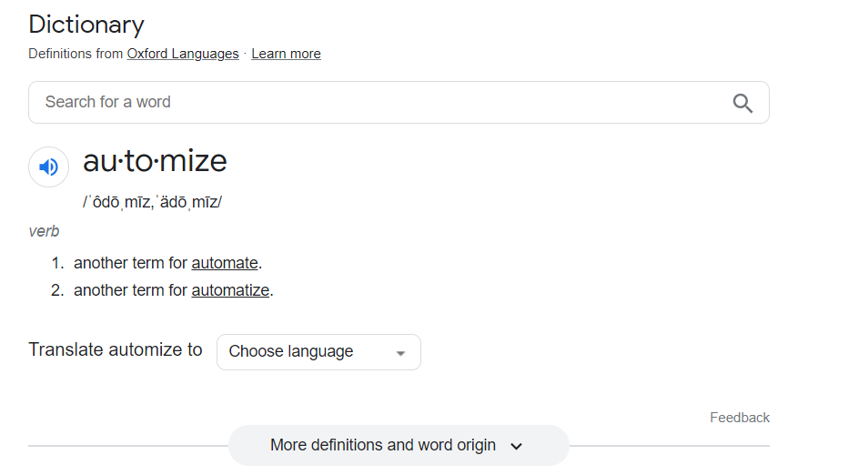Image resolution: width=868 pixels, height=475 pixels.
Task: Send feedback via the Feedback link
Action: pyautogui.click(x=739, y=418)
